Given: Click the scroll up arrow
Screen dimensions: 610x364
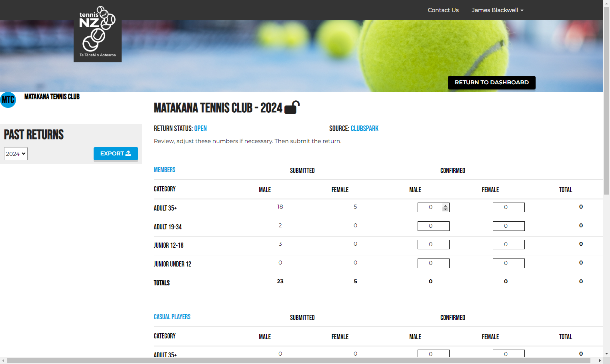Looking at the screenshot, I should click(x=606, y=2).
